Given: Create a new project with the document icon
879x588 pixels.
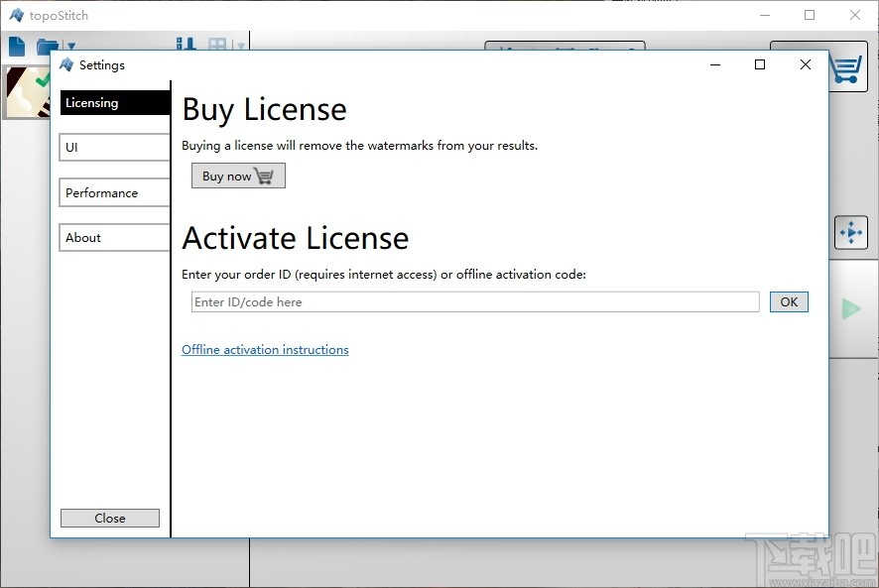Looking at the screenshot, I should [17, 46].
